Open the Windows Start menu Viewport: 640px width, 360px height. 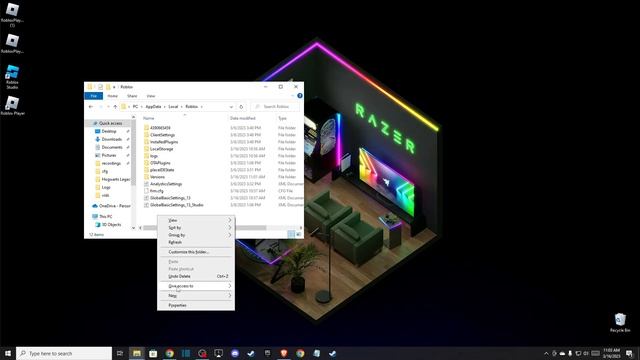8,353
